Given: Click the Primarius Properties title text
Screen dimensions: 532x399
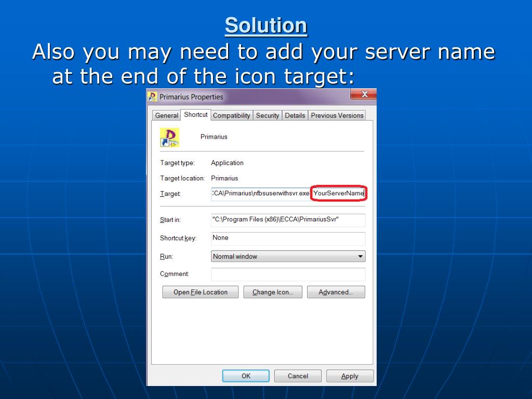Looking at the screenshot, I should (191, 97).
